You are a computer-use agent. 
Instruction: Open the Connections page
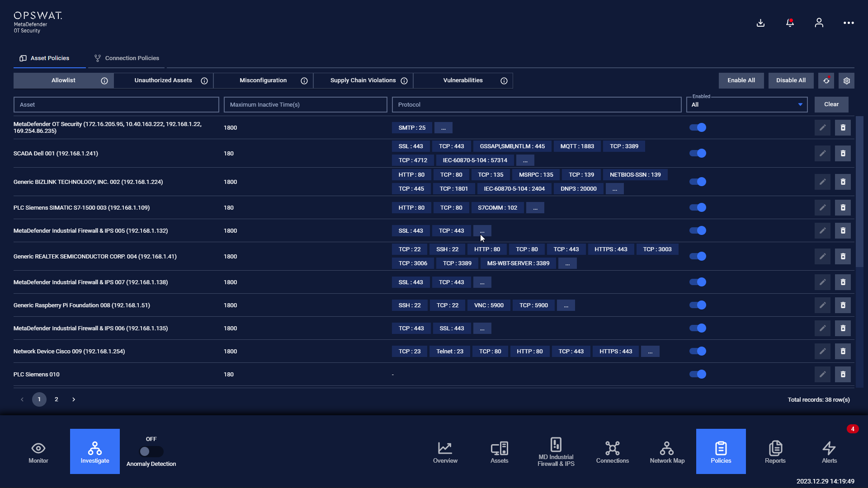[613, 451]
